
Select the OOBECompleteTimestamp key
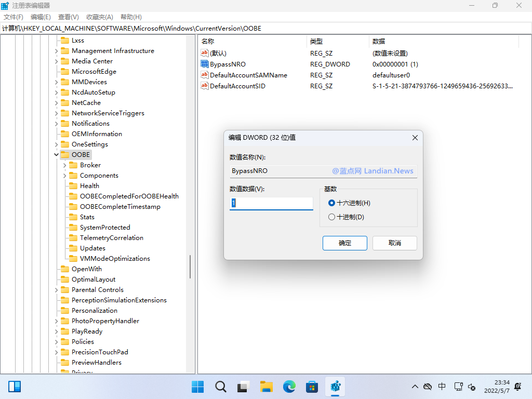(x=120, y=207)
